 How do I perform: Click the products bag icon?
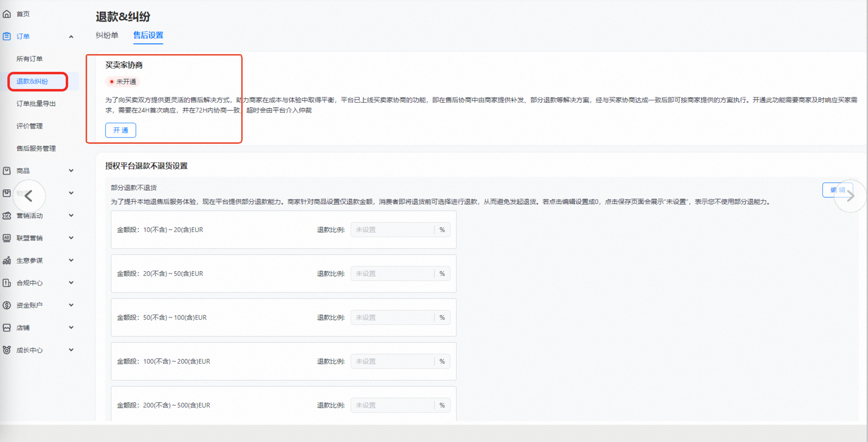pos(7,171)
